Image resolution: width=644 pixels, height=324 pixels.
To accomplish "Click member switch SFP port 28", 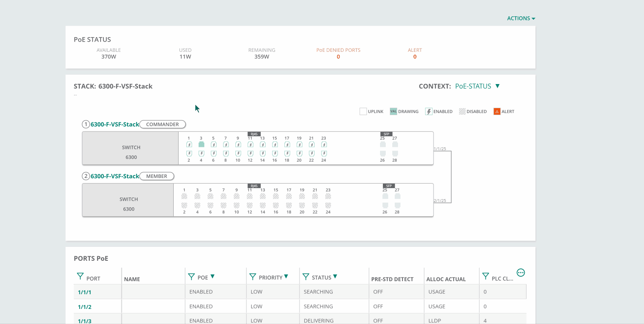I will point(398,205).
